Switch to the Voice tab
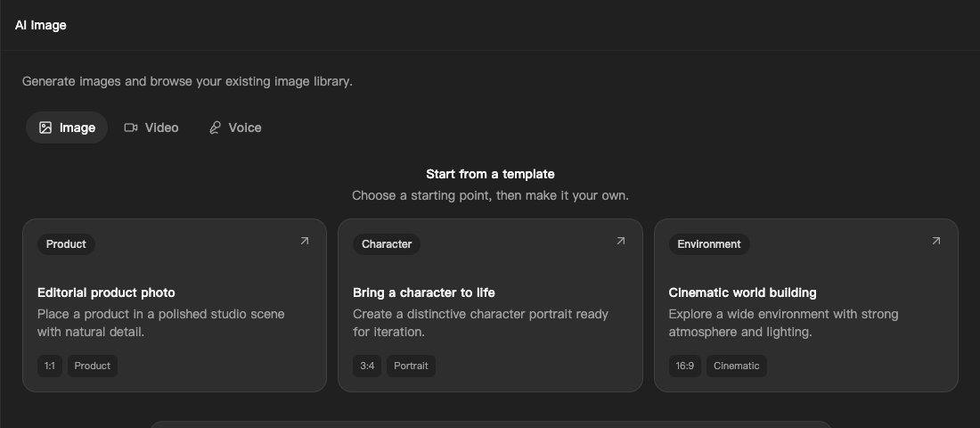The height and width of the screenshot is (428, 980). (235, 128)
